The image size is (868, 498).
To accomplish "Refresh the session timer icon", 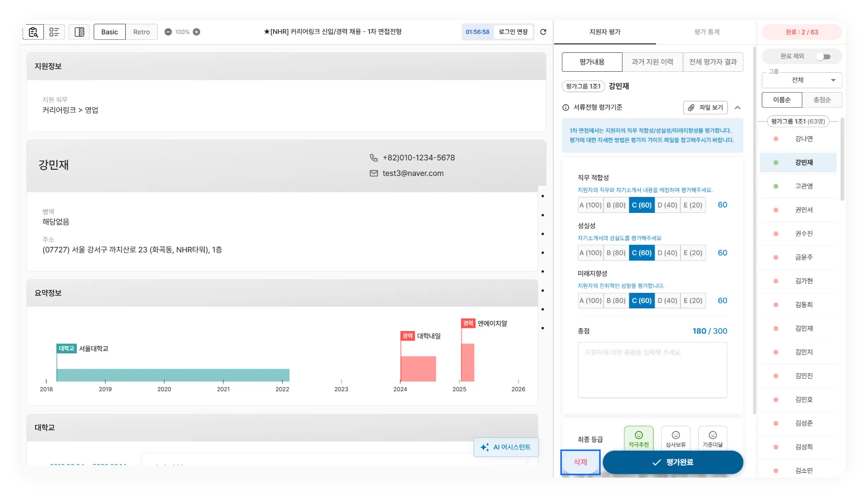I will click(543, 32).
